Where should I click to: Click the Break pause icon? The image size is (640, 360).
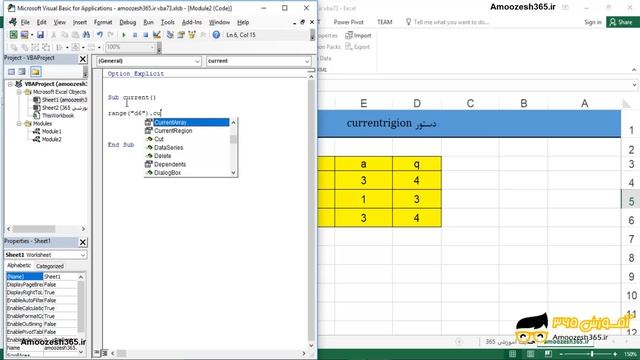135,35
